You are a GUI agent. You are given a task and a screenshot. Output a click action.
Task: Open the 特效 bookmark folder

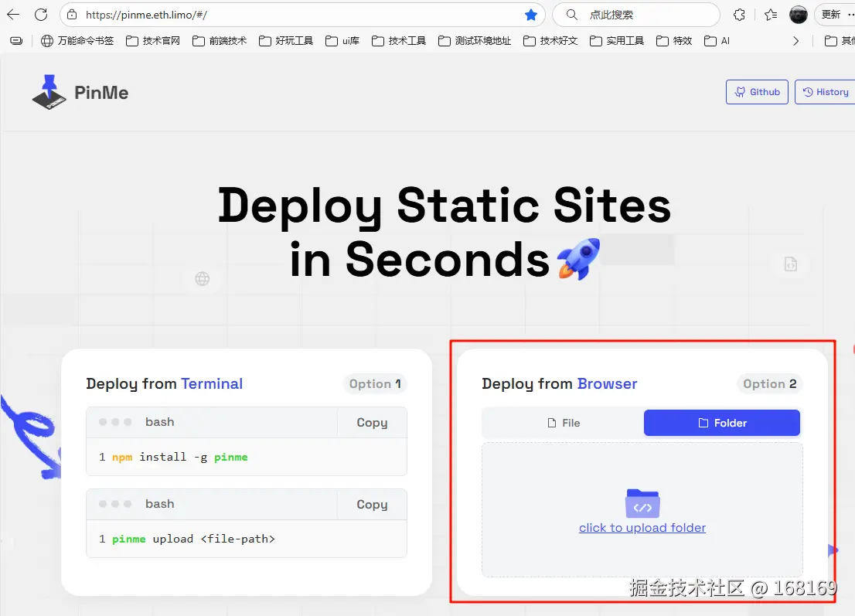pyautogui.click(x=674, y=41)
